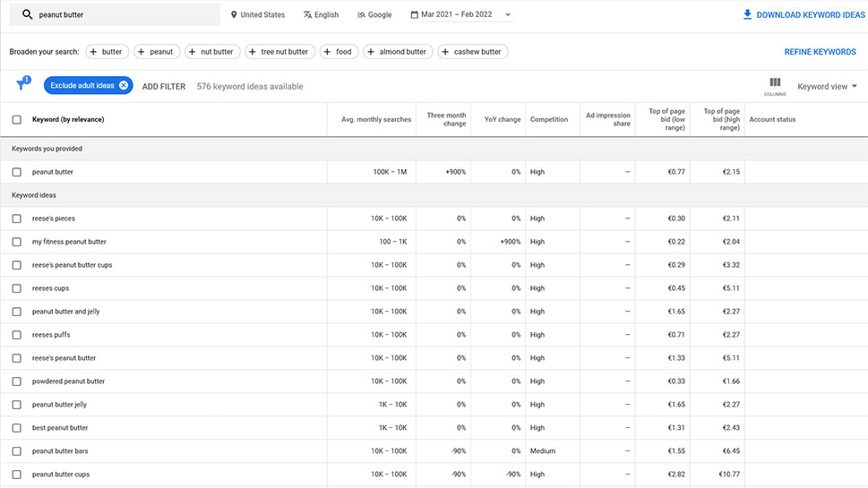The width and height of the screenshot is (868, 488).
Task: Remove the Exclude adult ideas filter
Action: point(124,86)
